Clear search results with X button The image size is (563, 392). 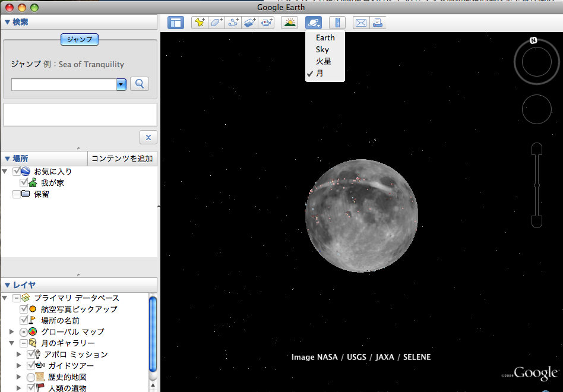coord(148,137)
